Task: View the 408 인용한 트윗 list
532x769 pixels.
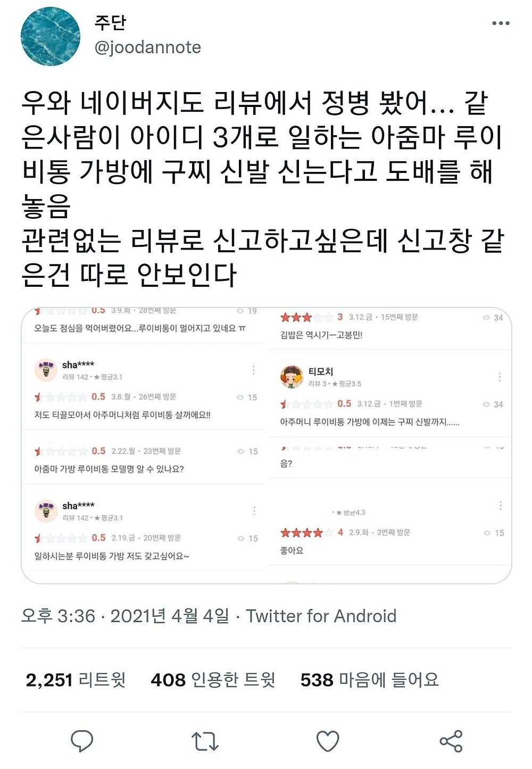Action: tap(213, 680)
